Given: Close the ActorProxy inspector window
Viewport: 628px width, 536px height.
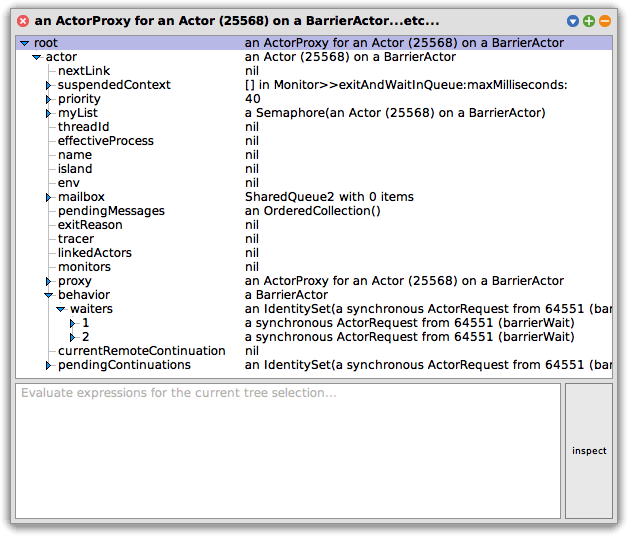Looking at the screenshot, I should [23, 21].
